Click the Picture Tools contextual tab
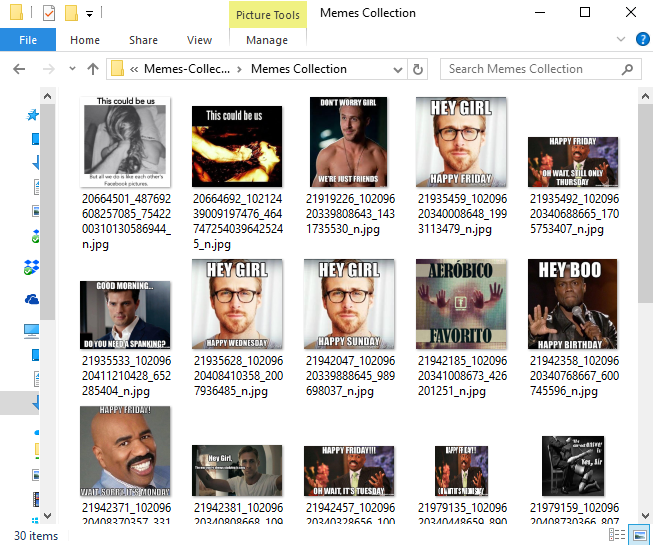The width and height of the screenshot is (653, 545). pyautogui.click(x=268, y=15)
